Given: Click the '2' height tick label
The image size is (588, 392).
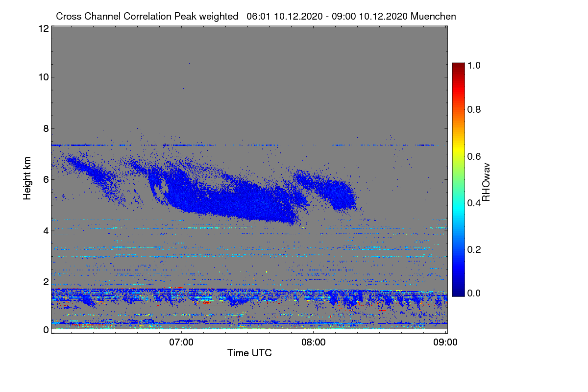Looking at the screenshot, I should (46, 281).
